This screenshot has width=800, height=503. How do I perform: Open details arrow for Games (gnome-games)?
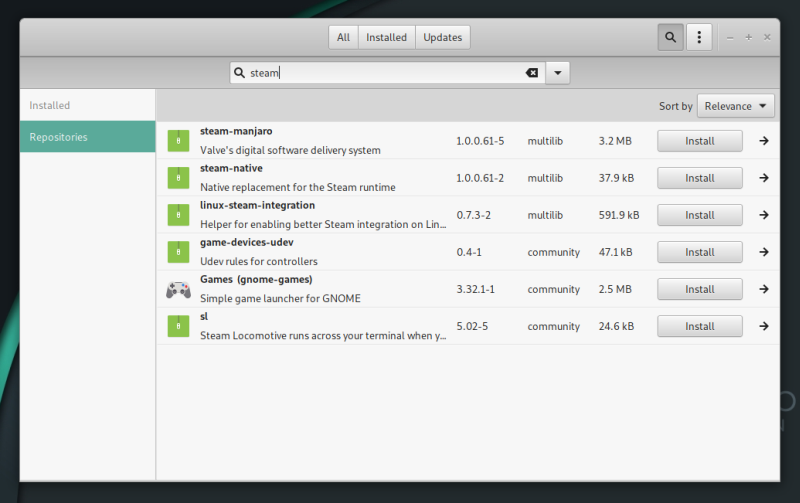764,289
